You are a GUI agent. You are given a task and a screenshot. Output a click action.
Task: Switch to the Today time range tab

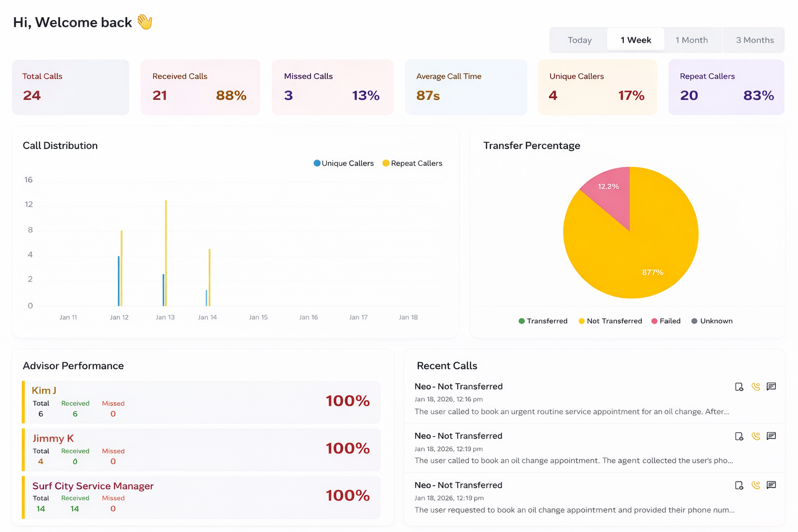[579, 40]
